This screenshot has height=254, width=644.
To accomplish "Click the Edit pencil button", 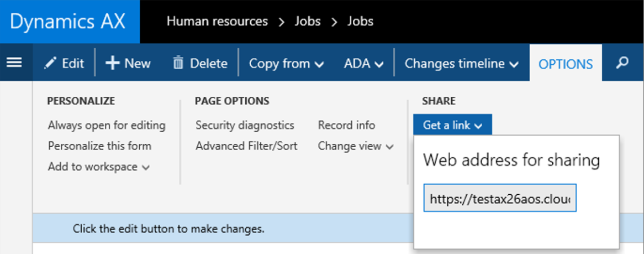I will [x=64, y=64].
